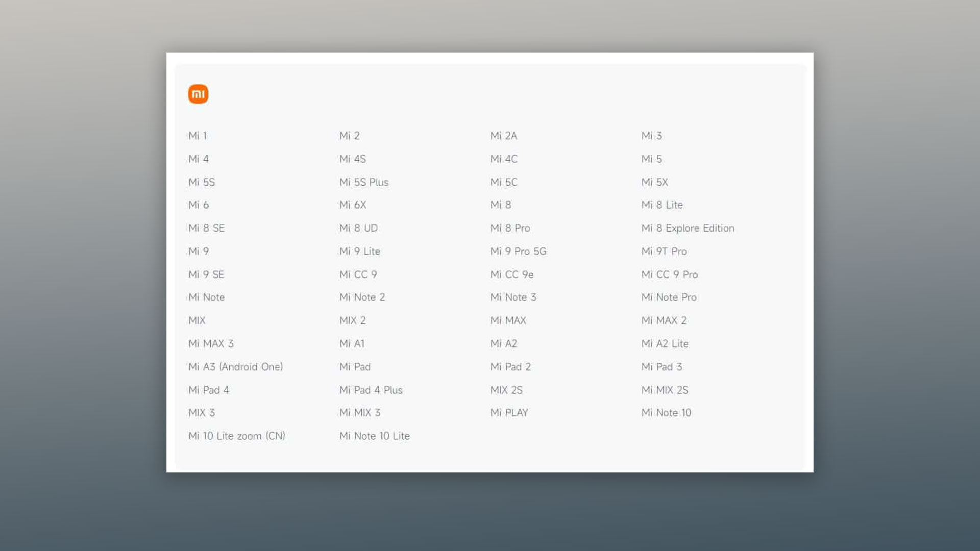The image size is (980, 551).
Task: Click the plain 'Mi MAX' entry
Action: 508,321
